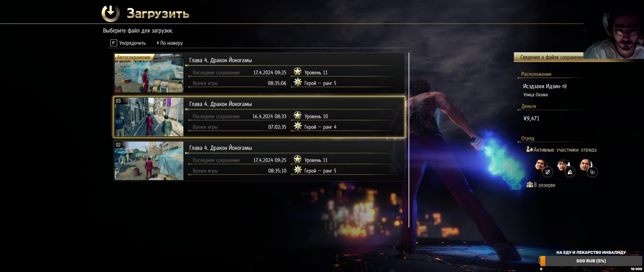This screenshot has height=272, width=644.
Task: Select save slot 03 entry
Action: (x=259, y=117)
